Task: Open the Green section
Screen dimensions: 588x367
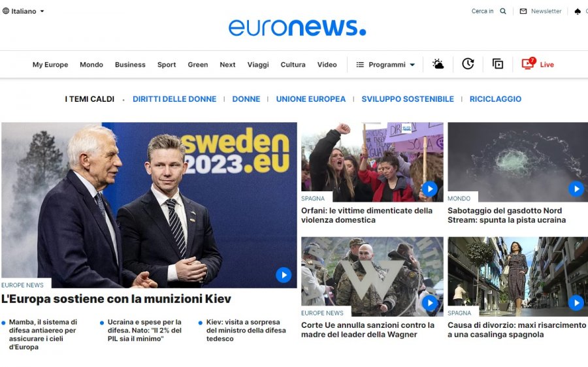Action: (197, 65)
